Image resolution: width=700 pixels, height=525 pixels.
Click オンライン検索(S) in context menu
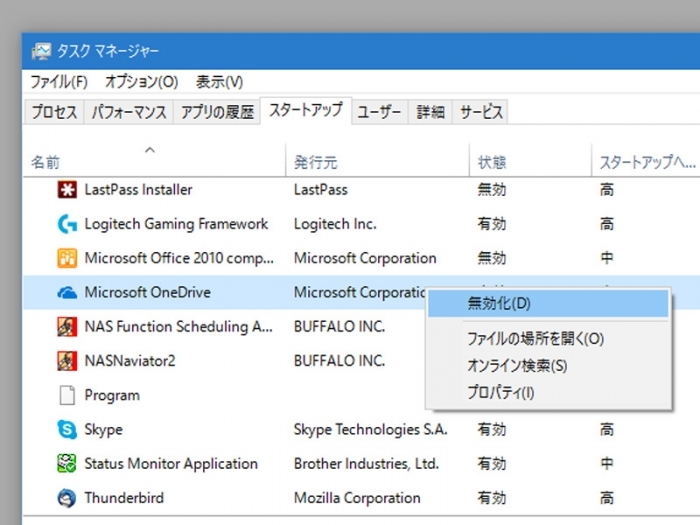517,366
